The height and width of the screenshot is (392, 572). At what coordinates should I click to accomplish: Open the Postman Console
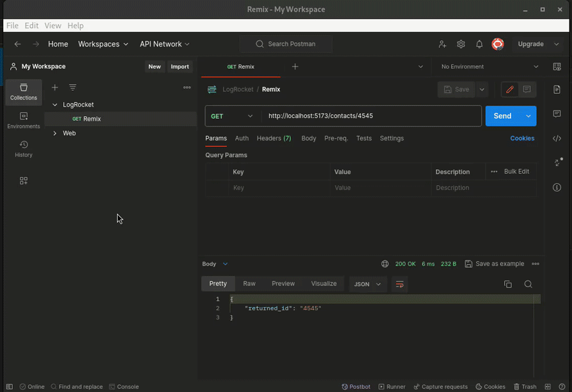click(x=124, y=386)
